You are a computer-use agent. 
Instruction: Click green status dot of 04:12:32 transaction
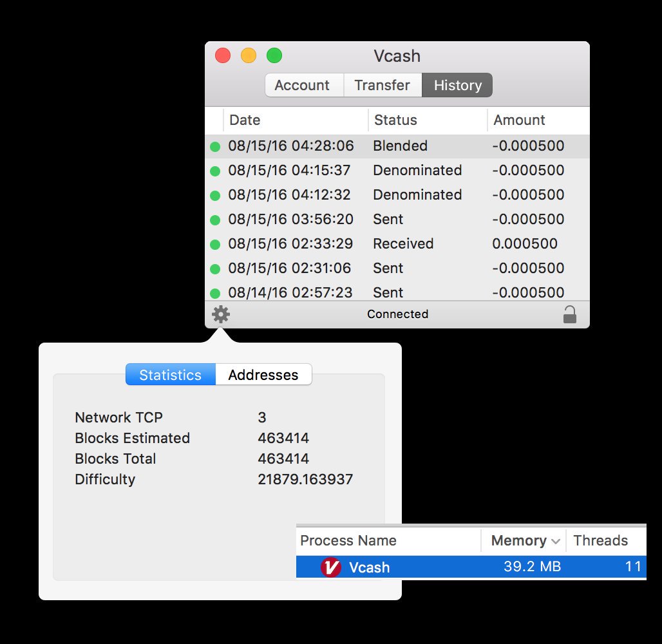[x=215, y=196]
